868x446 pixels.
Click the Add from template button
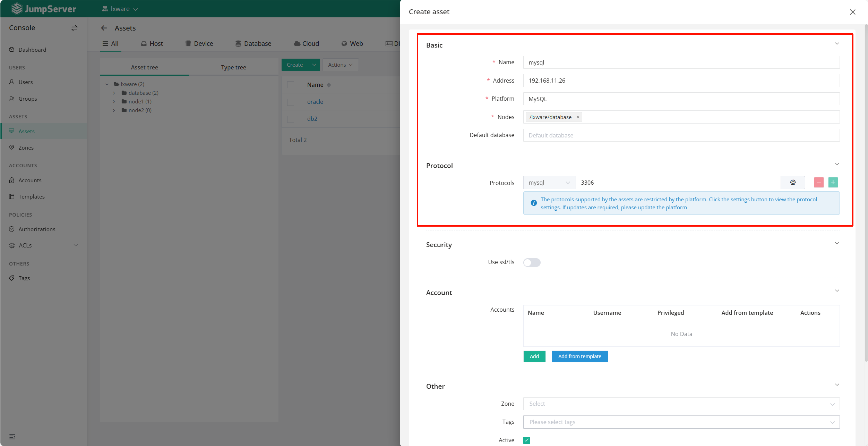tap(579, 356)
